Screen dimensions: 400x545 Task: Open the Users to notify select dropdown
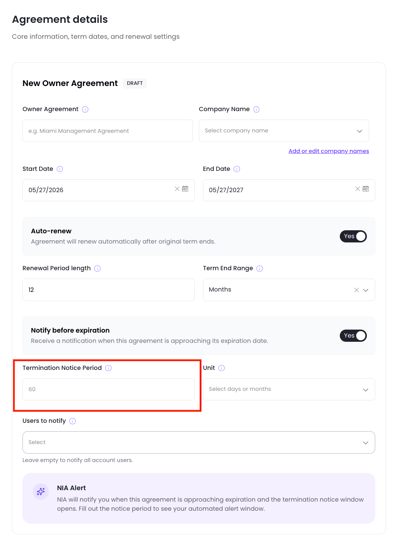(x=199, y=442)
